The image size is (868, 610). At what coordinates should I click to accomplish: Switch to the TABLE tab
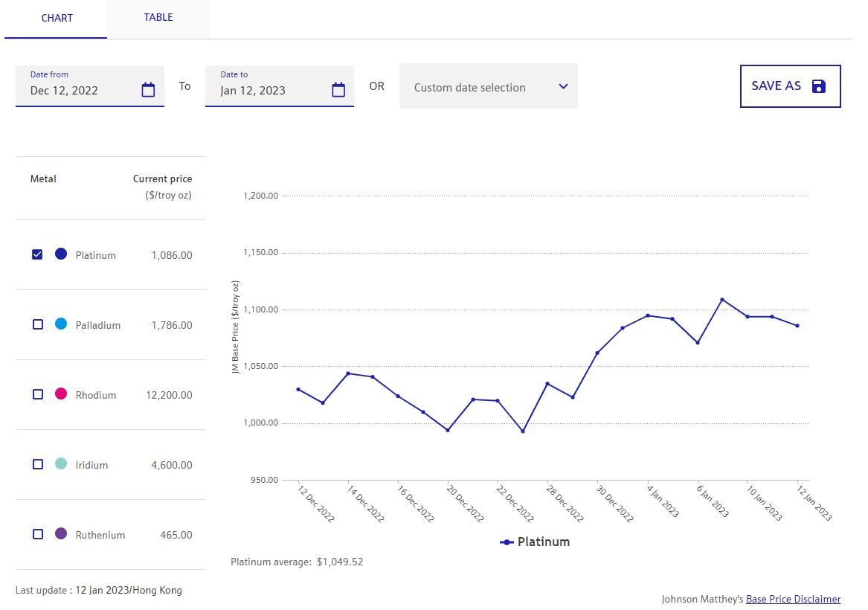click(x=158, y=18)
